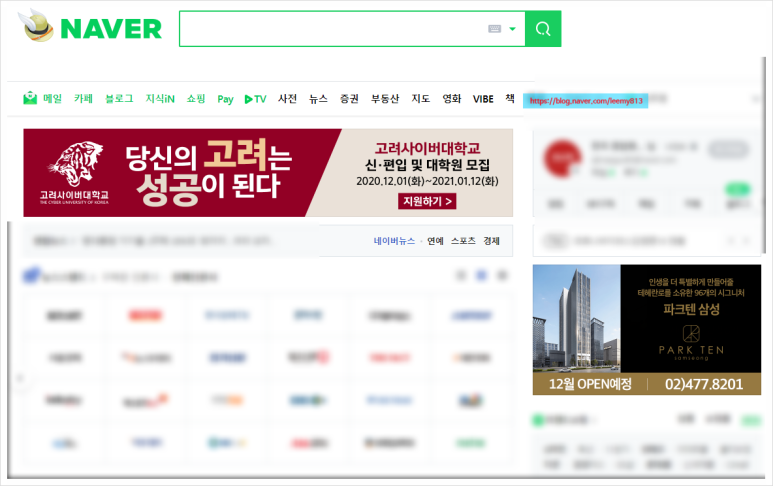Open 사전 dictionary

coord(287,99)
